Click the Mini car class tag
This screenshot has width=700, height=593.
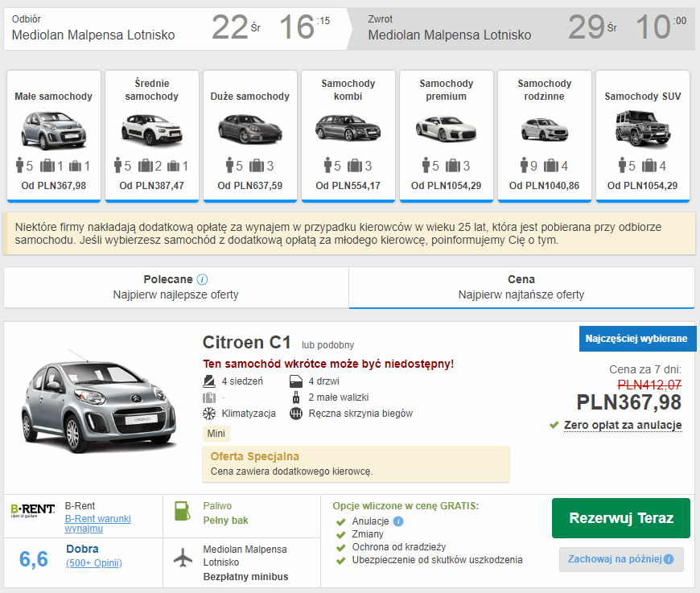tap(216, 434)
